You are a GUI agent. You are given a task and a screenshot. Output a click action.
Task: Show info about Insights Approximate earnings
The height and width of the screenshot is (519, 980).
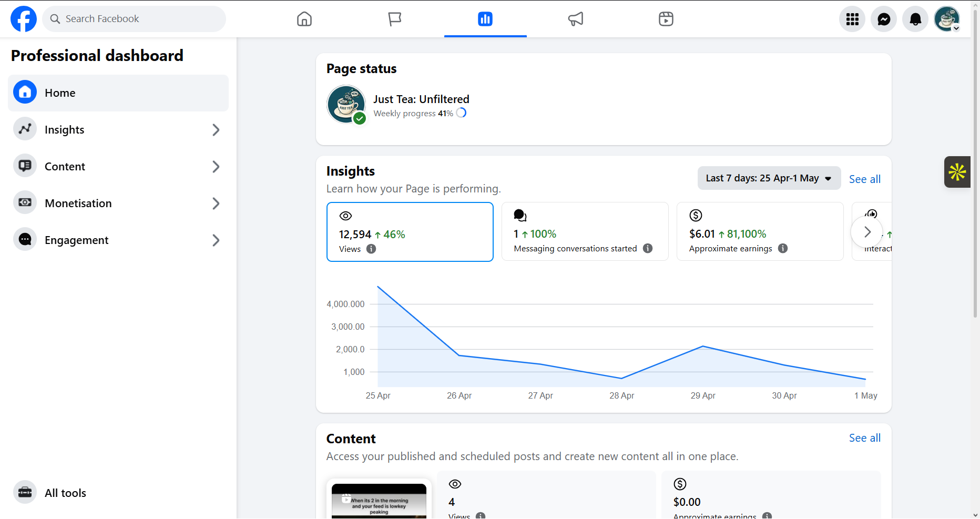[783, 248]
